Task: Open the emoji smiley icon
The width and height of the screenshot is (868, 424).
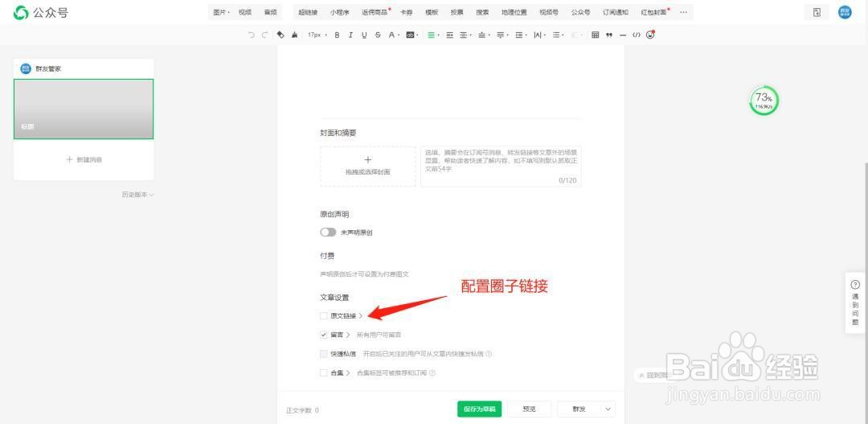Action: point(650,35)
